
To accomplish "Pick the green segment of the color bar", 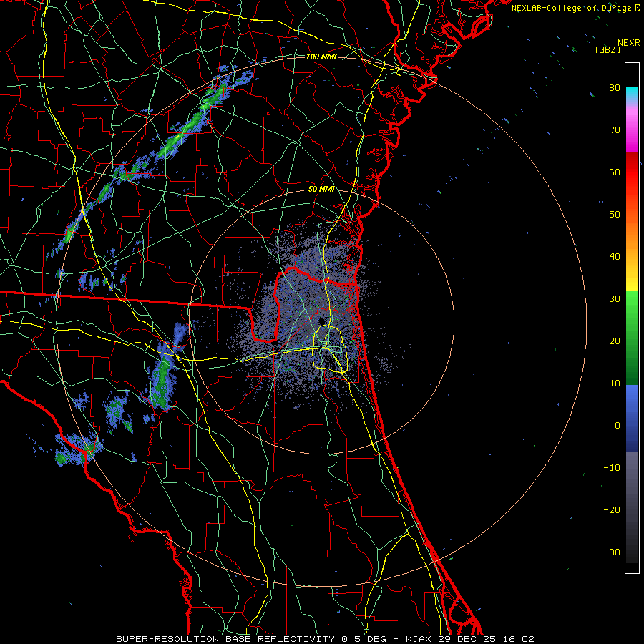I will point(632,338).
